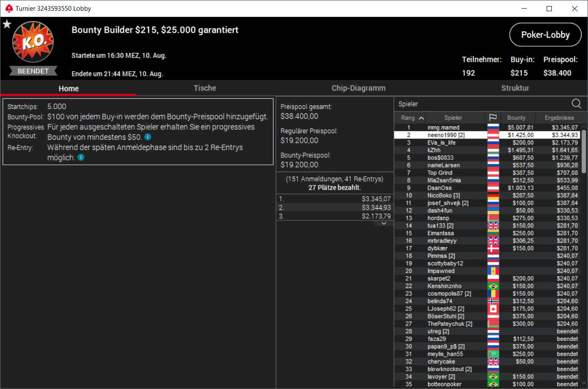The height and width of the screenshot is (389, 588).
Task: Click the player list scrollbar thumb
Action: click(584, 151)
